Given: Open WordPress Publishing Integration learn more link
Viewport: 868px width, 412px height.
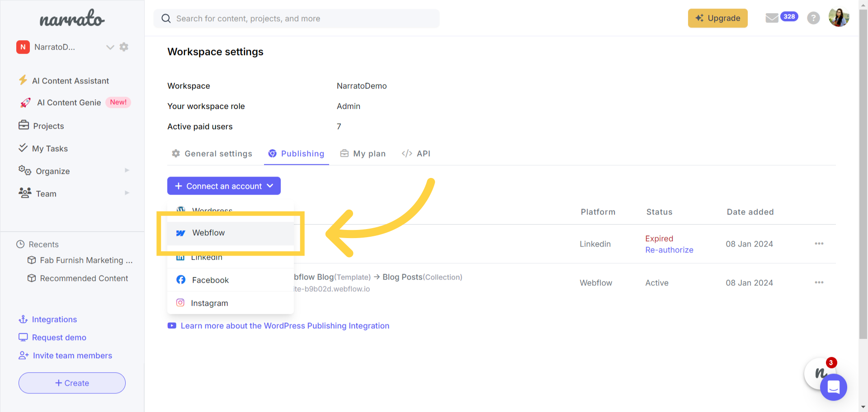Looking at the screenshot, I should (x=285, y=326).
